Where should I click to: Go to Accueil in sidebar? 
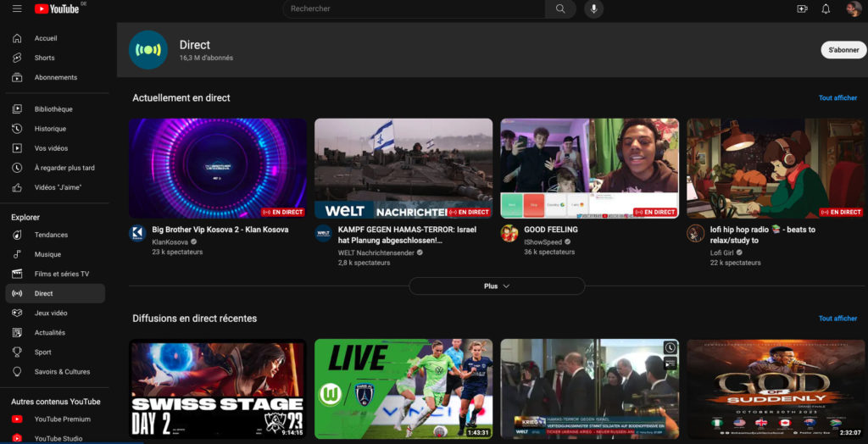(x=55, y=38)
